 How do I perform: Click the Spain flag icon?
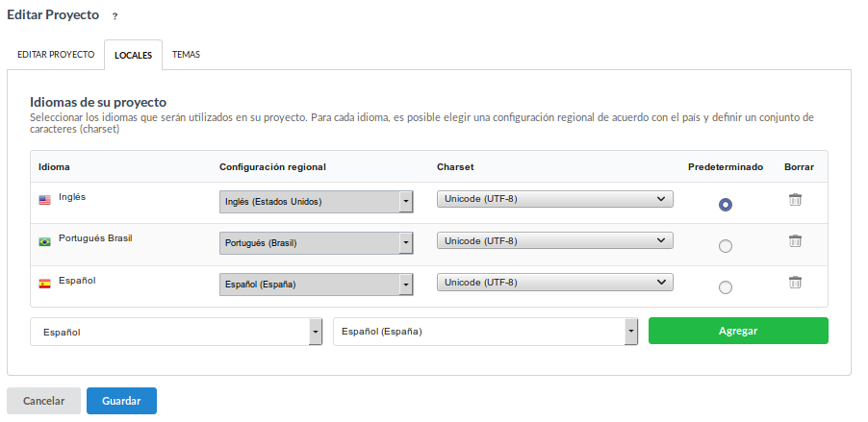(x=44, y=284)
